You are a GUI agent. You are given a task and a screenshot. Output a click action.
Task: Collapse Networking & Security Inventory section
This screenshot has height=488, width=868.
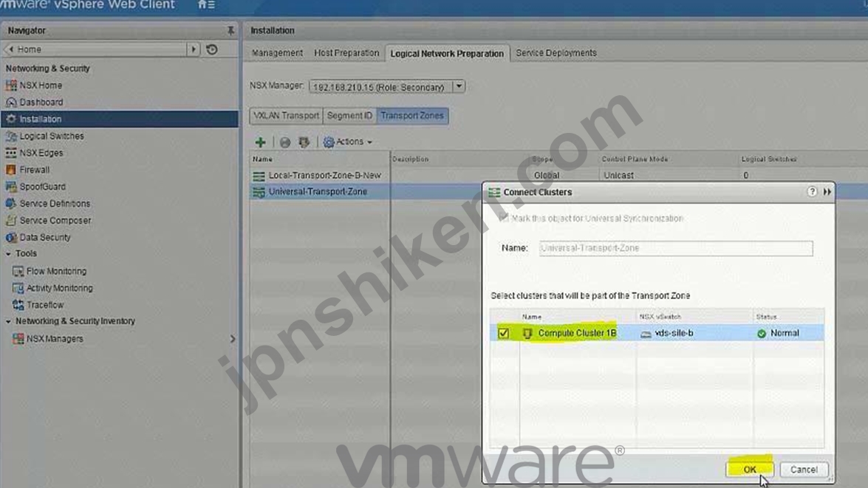coord(8,321)
